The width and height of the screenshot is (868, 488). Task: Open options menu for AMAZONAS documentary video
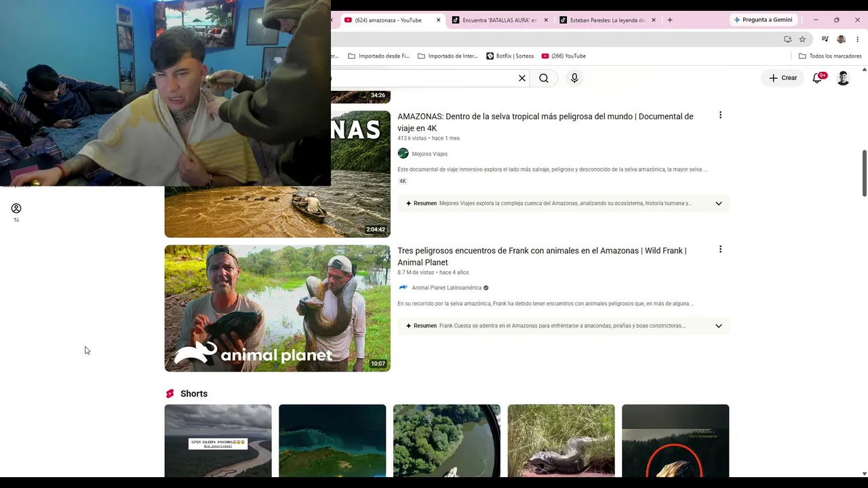pos(720,115)
